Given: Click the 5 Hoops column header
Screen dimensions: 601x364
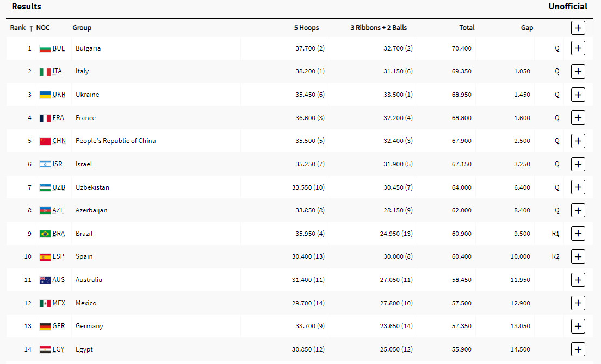Looking at the screenshot, I should 306,28.
